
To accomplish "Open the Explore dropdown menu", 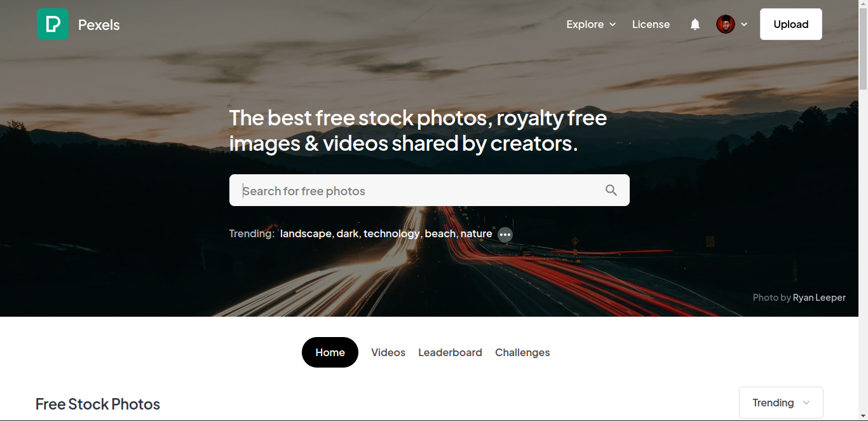I will pyautogui.click(x=591, y=24).
